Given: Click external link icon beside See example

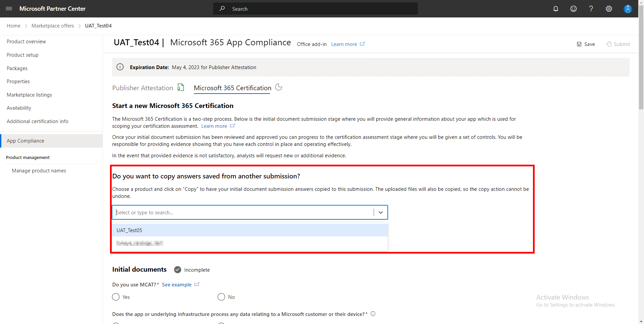Looking at the screenshot, I should (197, 284).
